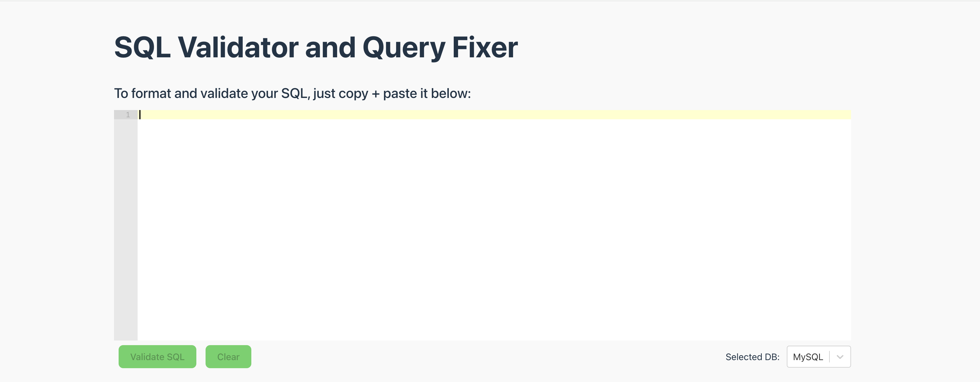Select the MySQL value in the database selector
The width and height of the screenshot is (980, 382).
click(808, 357)
